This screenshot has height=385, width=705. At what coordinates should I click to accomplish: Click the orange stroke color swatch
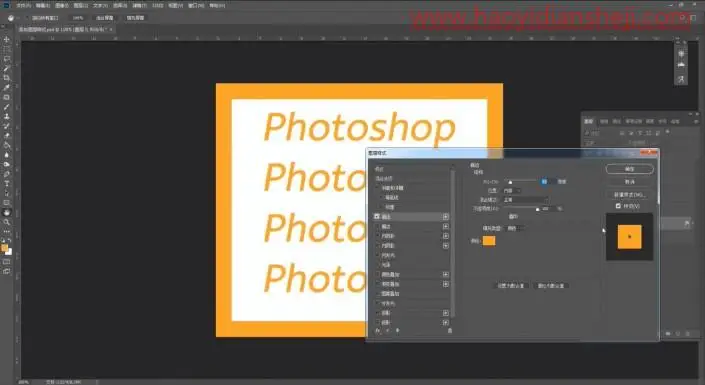click(x=489, y=241)
